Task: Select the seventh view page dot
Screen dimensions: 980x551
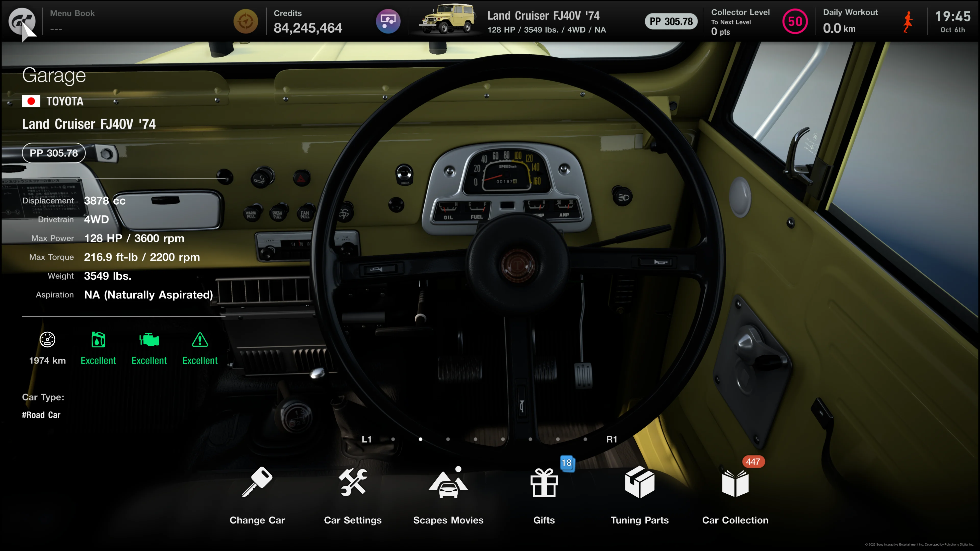Action: pyautogui.click(x=558, y=439)
